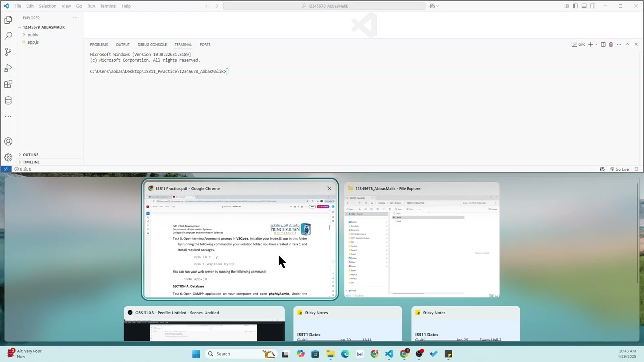Open Copilot dropdown arrow in title bar
The image size is (644, 362).
[x=437, y=6]
